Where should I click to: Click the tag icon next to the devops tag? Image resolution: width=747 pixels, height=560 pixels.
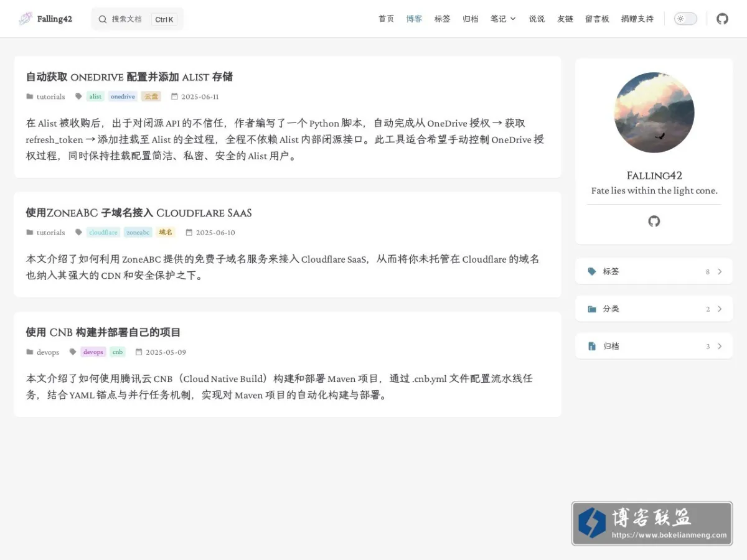73,352
